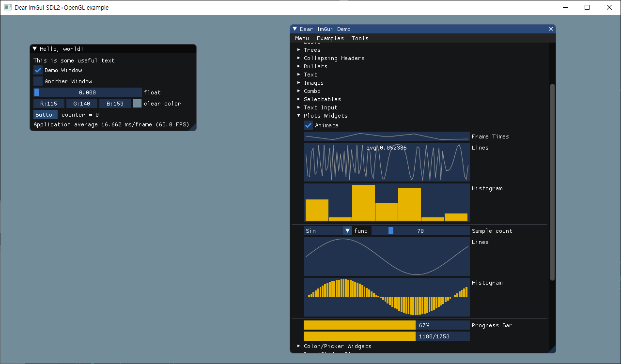Collapse the Dear ImGui Demo window triangle
The width and height of the screenshot is (621, 364).
(295, 29)
